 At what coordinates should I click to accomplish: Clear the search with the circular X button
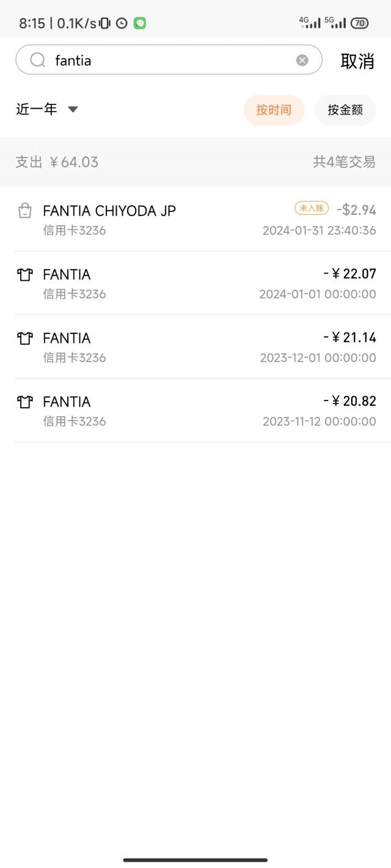(302, 59)
